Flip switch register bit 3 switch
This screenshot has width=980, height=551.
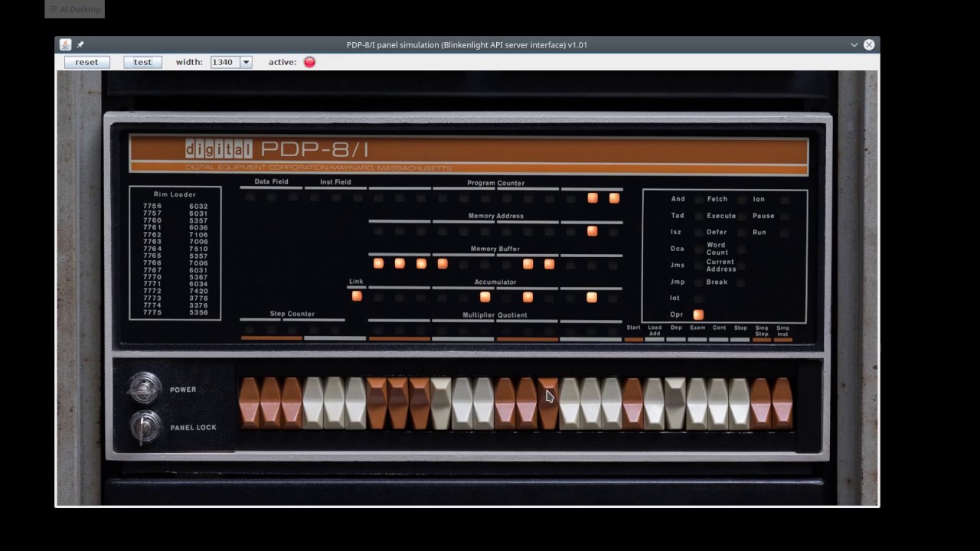pos(441,403)
